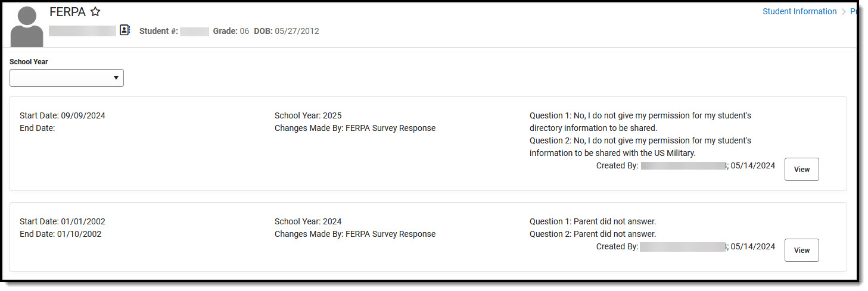View the School Year 2024 FERPA record

tap(801, 251)
